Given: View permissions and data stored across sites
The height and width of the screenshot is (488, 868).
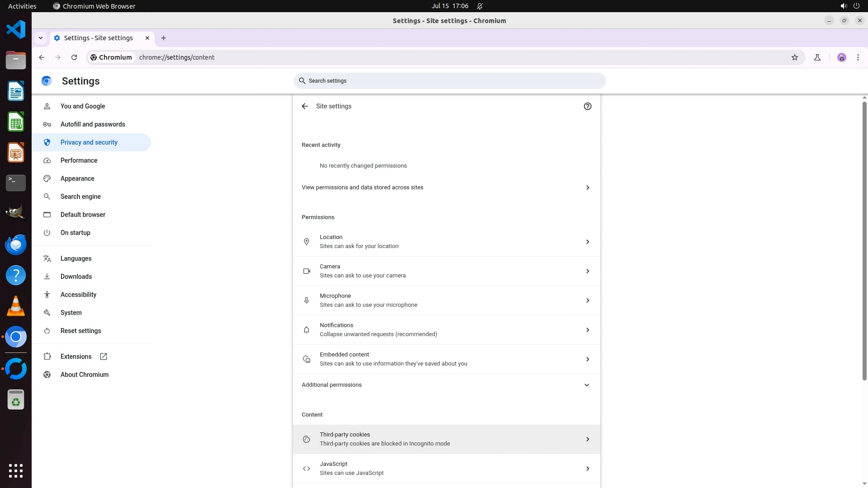Looking at the screenshot, I should (x=446, y=188).
